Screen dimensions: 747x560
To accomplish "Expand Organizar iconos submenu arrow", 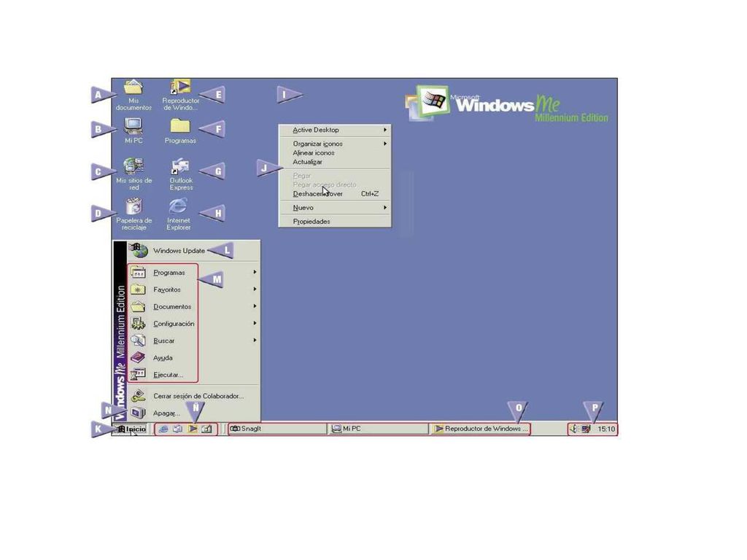I will click(385, 144).
